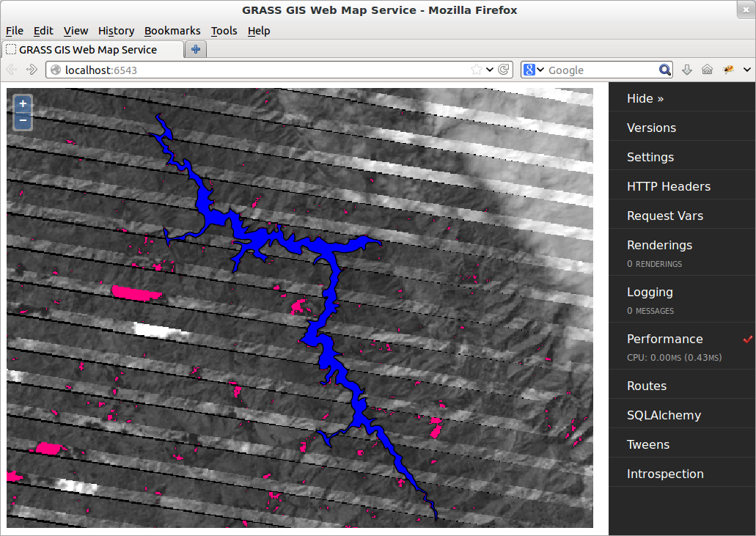Open the bookmarks dropdown arrow beside the star
Viewport: 756px width, 536px height.
pos(489,69)
